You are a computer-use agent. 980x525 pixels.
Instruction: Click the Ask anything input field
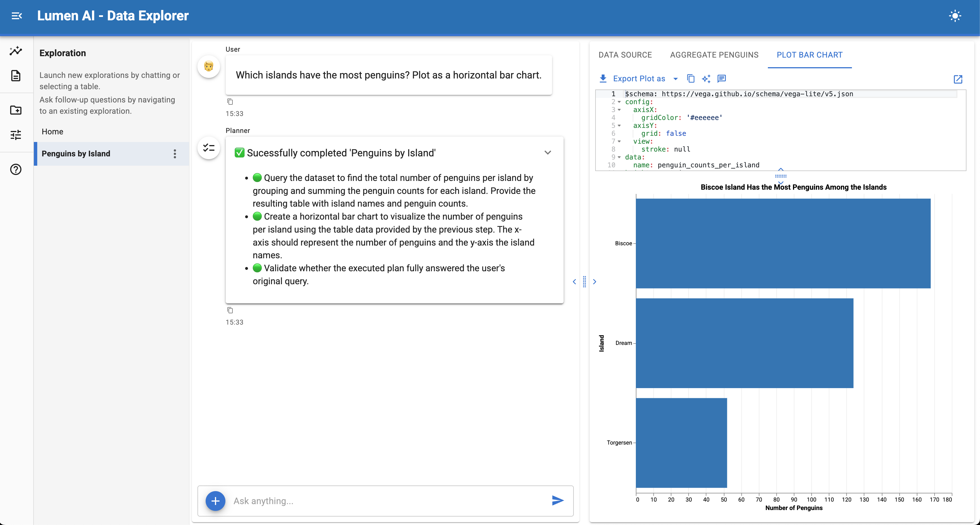point(388,501)
